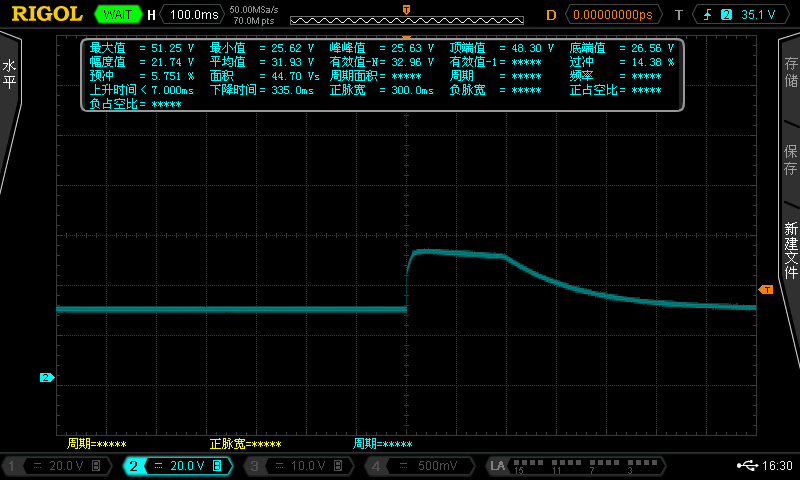Toggle channel 4 with 500mV scale
800x480 pixels.
pyautogui.click(x=420, y=466)
